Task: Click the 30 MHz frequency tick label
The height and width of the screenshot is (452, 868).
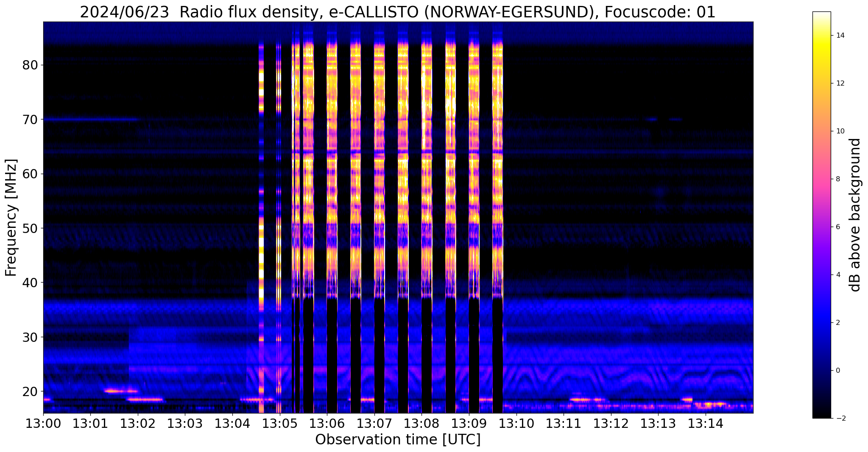Action: click(x=30, y=337)
